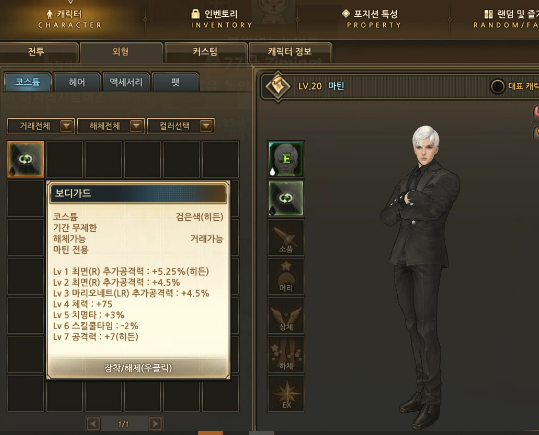Image resolution: width=539 pixels, height=435 pixels.
Task: Select the 머리 (head) equipment slot
Action: point(286,277)
